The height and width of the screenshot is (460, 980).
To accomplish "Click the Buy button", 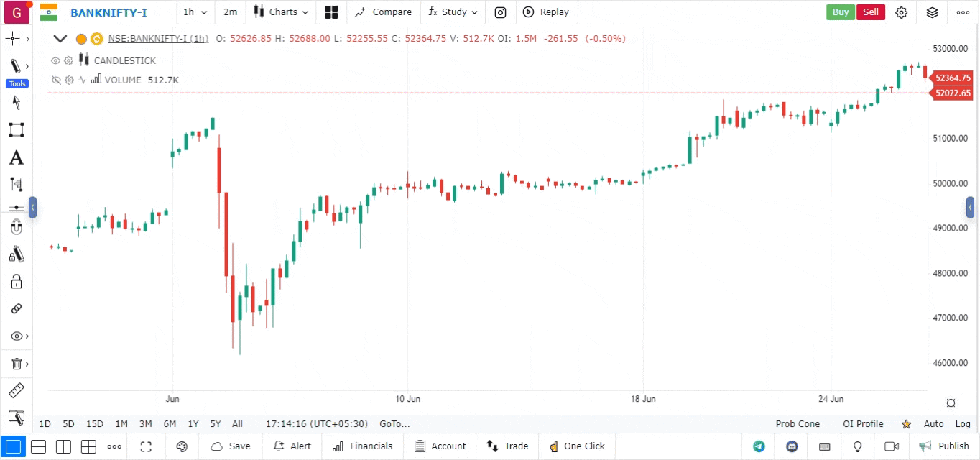I will tap(840, 12).
